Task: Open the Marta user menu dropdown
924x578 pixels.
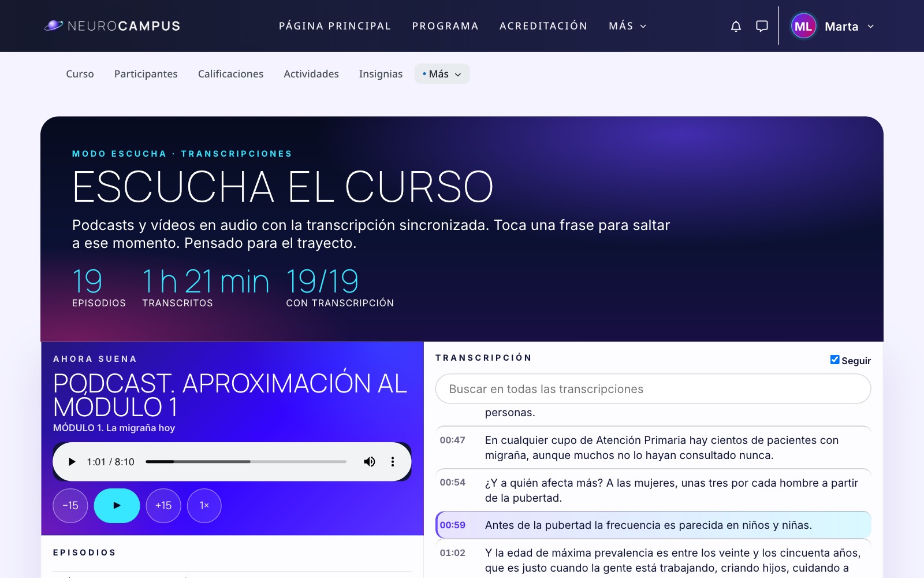Action: tap(850, 27)
